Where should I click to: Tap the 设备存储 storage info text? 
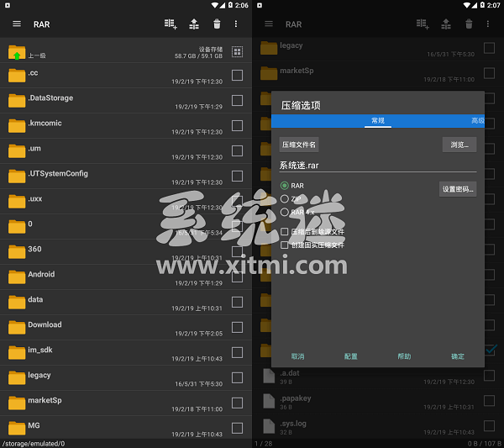[x=211, y=50]
